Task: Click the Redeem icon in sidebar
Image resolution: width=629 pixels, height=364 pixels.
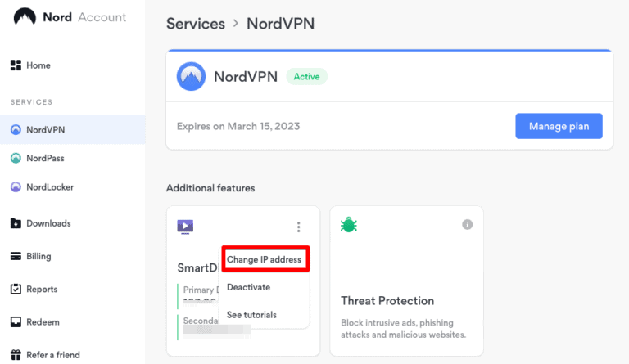Action: 16,321
